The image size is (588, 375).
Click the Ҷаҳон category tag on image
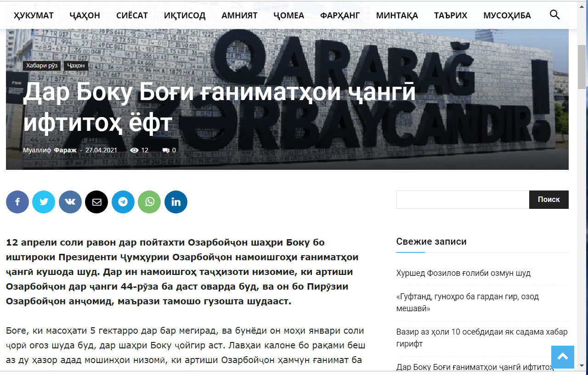(x=76, y=66)
